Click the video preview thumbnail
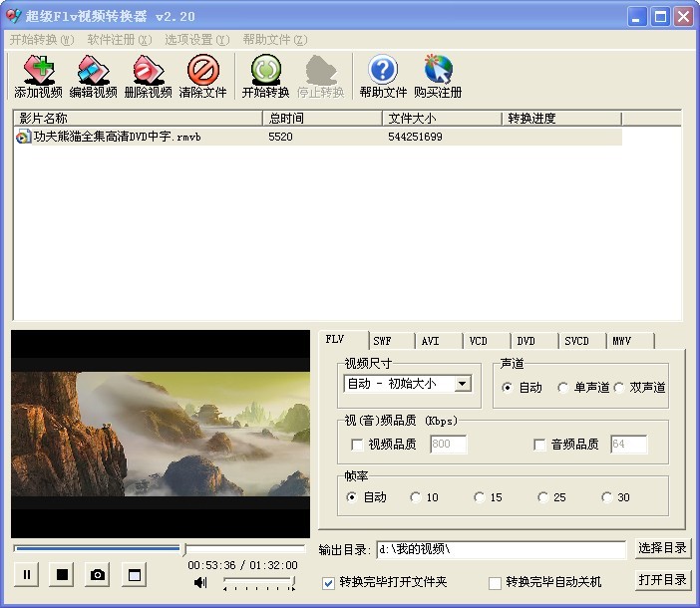 click(161, 434)
